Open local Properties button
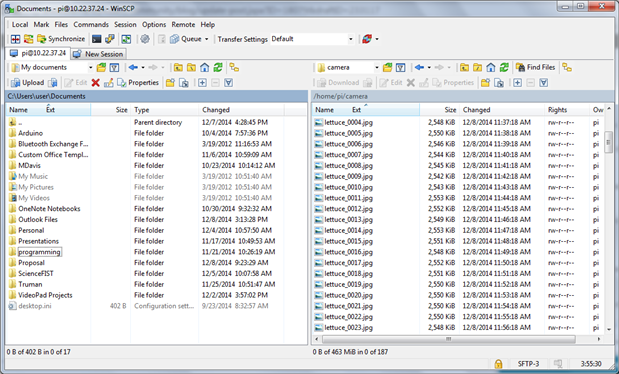 pos(138,83)
